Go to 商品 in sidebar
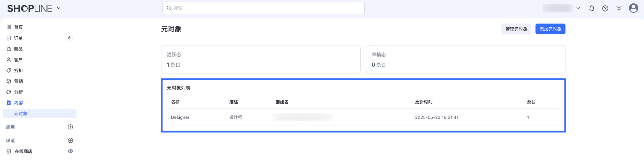This screenshot has width=644, height=168. point(40,49)
